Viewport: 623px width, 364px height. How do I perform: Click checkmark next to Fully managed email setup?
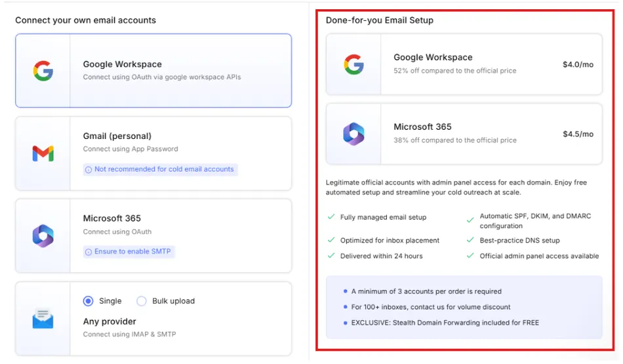(x=331, y=217)
